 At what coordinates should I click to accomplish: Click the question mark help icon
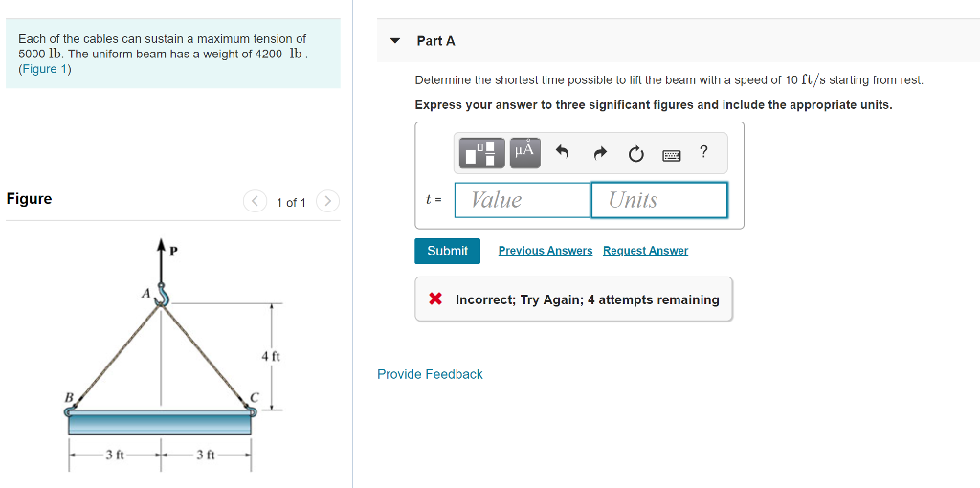(703, 151)
